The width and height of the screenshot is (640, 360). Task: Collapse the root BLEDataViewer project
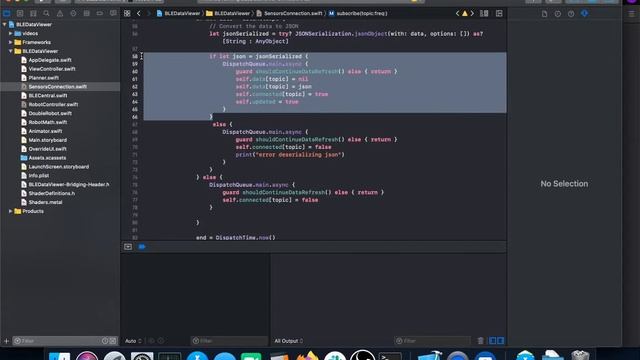pos(4,24)
